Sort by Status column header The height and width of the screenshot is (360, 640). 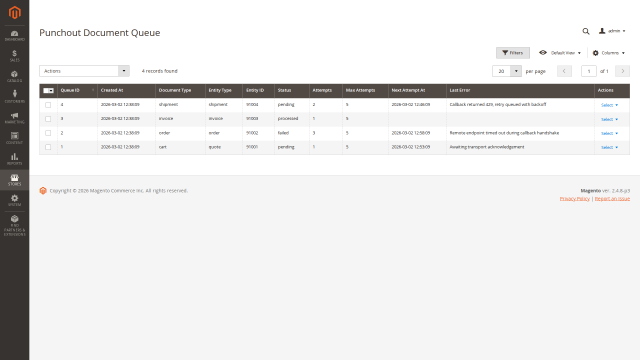(291, 90)
